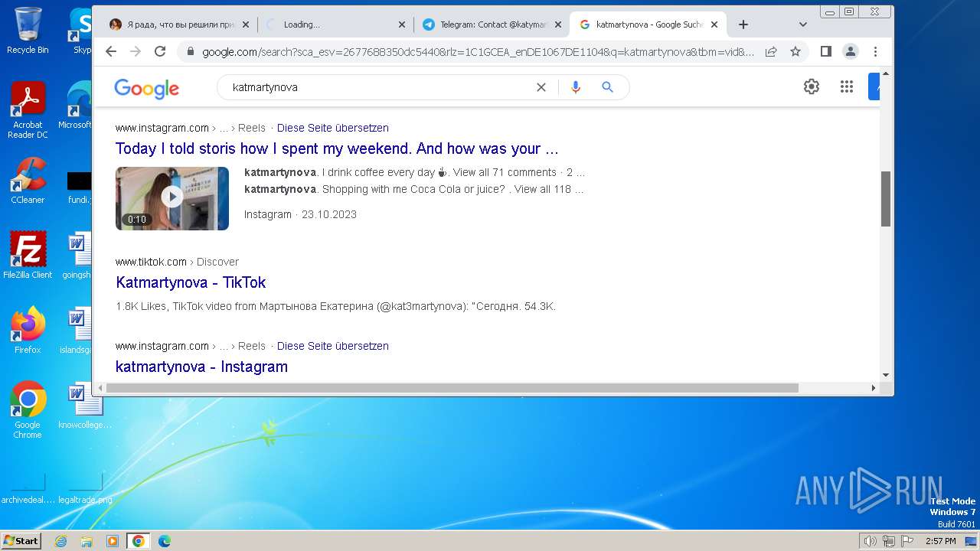Switch to the Russian-titled first tab
The image size is (980, 551).
pos(179,24)
